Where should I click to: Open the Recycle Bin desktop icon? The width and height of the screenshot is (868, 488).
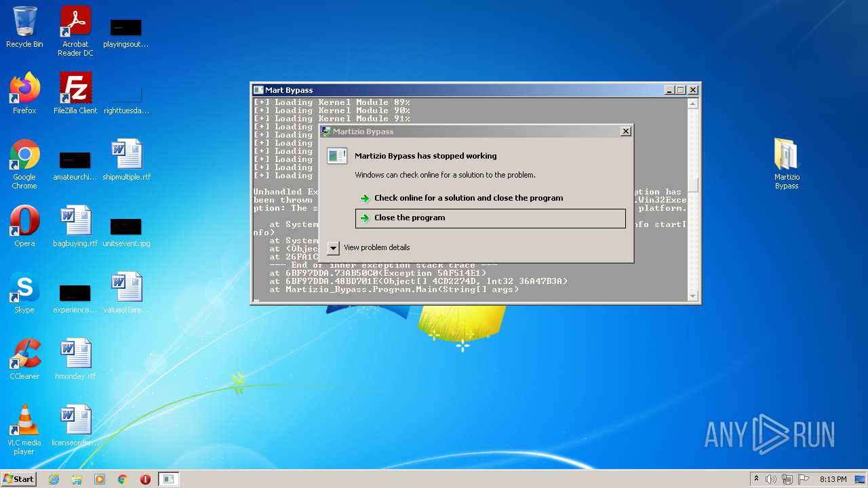pyautogui.click(x=24, y=27)
